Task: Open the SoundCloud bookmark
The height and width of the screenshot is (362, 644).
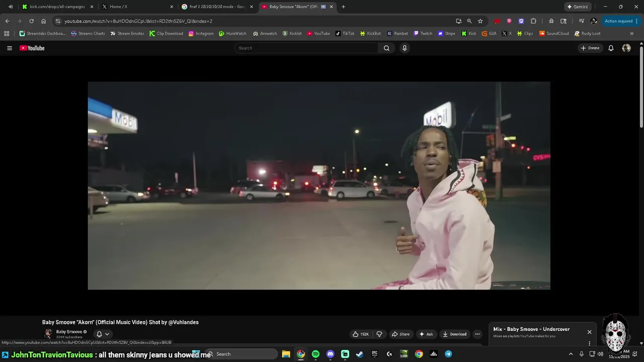Action: pyautogui.click(x=554, y=34)
